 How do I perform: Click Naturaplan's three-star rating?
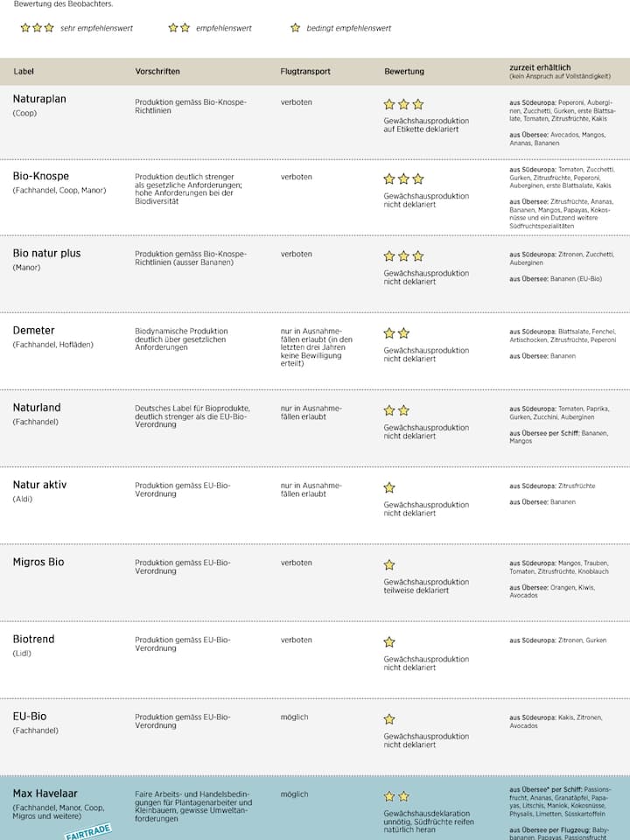click(403, 104)
